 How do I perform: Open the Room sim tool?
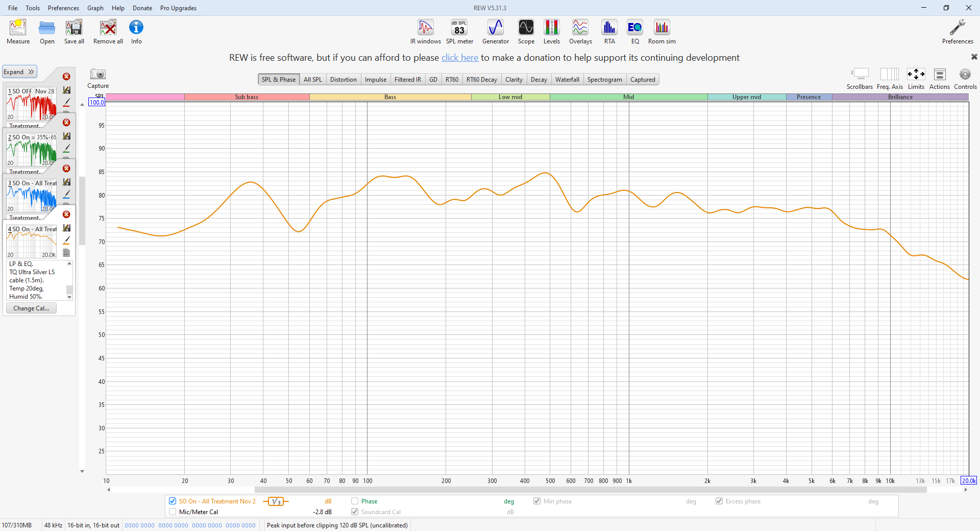661,32
